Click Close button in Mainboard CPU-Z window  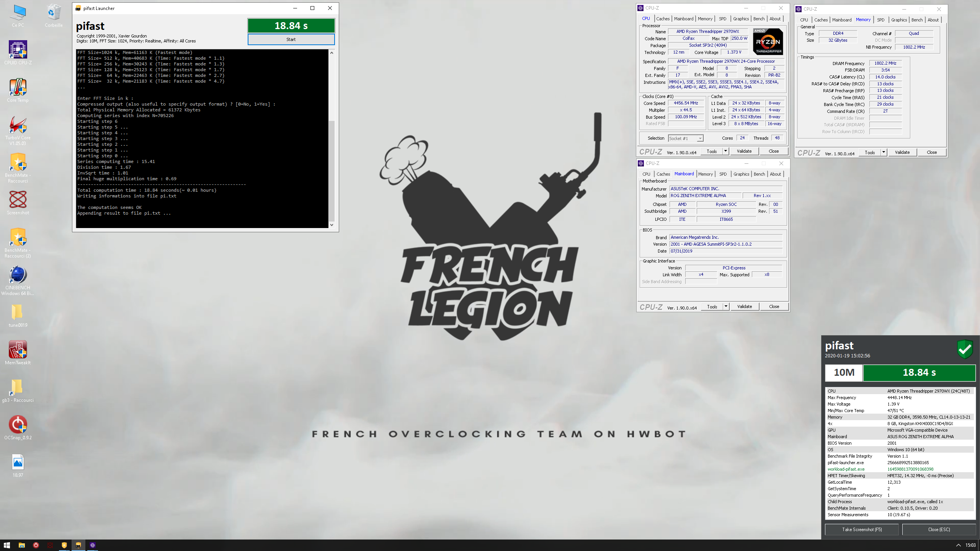point(774,306)
